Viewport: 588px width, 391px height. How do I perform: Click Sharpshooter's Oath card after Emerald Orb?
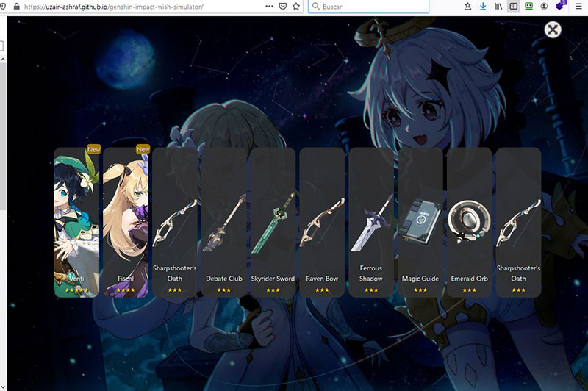click(519, 222)
